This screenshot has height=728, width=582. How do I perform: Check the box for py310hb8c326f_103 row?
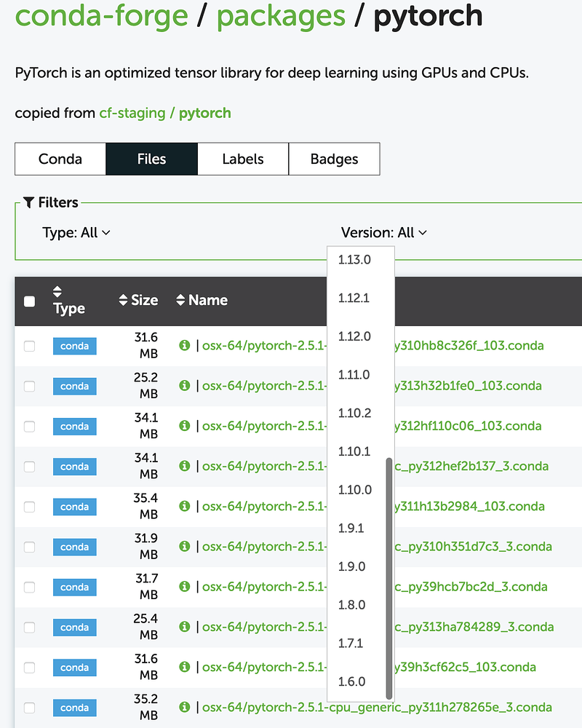pos(29,347)
